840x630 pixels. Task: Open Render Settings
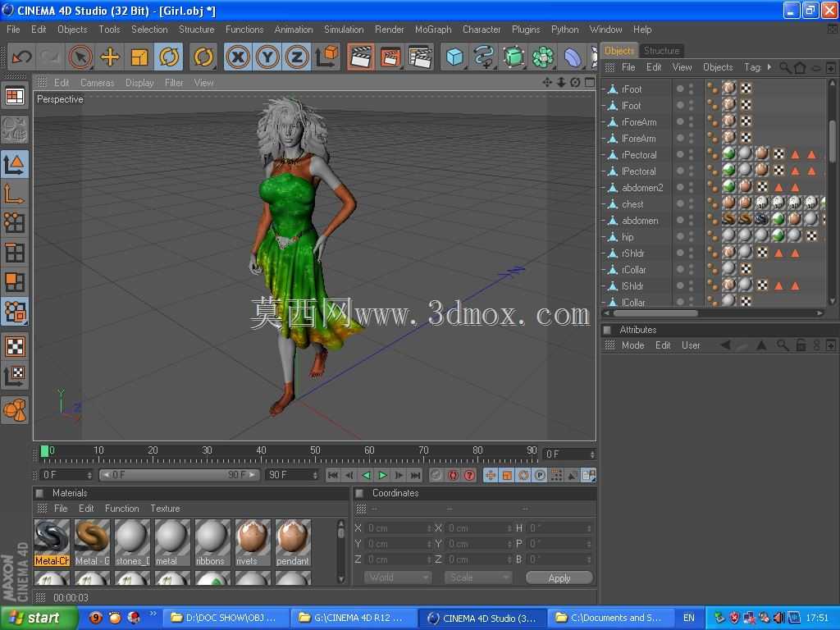420,57
